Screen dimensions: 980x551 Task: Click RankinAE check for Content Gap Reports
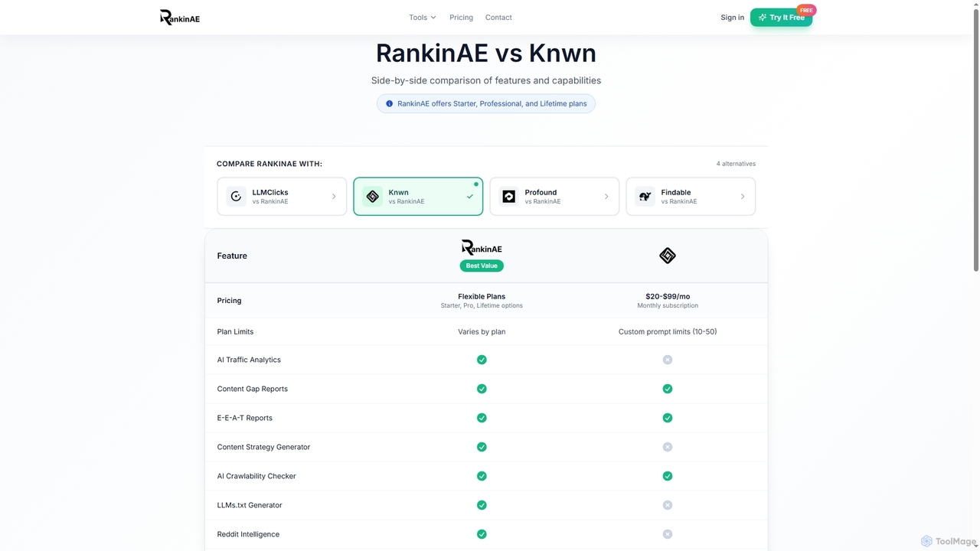pyautogui.click(x=482, y=389)
